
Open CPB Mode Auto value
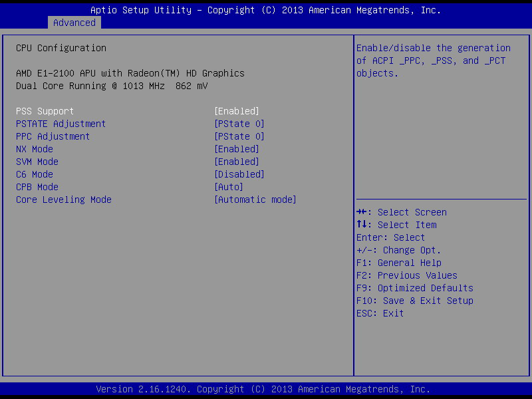(x=229, y=187)
